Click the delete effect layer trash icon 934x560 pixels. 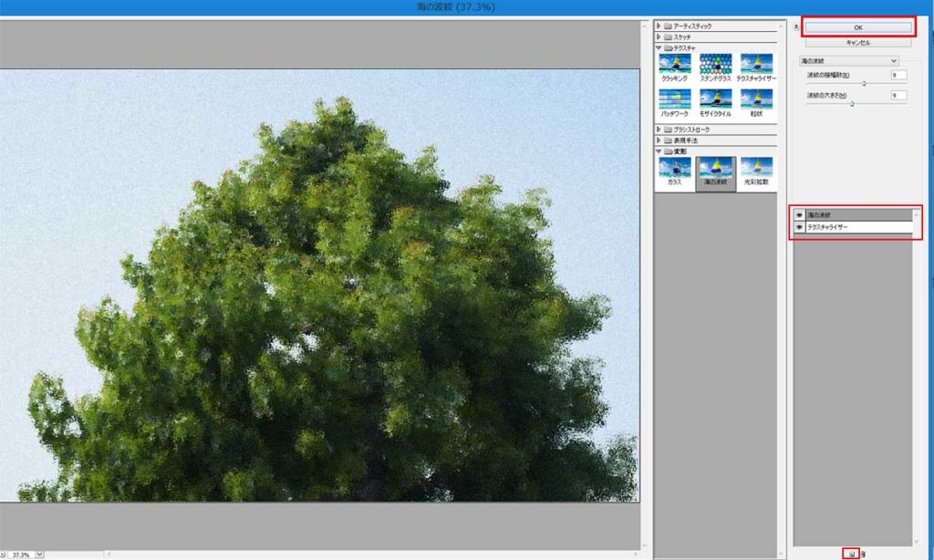click(x=864, y=554)
